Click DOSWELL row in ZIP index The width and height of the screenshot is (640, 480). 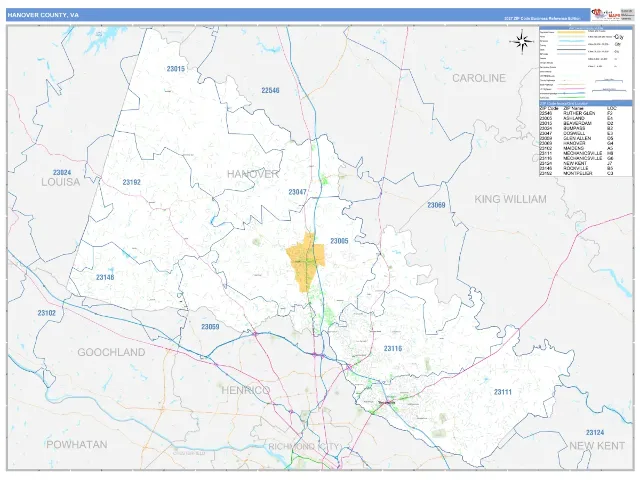point(577,133)
